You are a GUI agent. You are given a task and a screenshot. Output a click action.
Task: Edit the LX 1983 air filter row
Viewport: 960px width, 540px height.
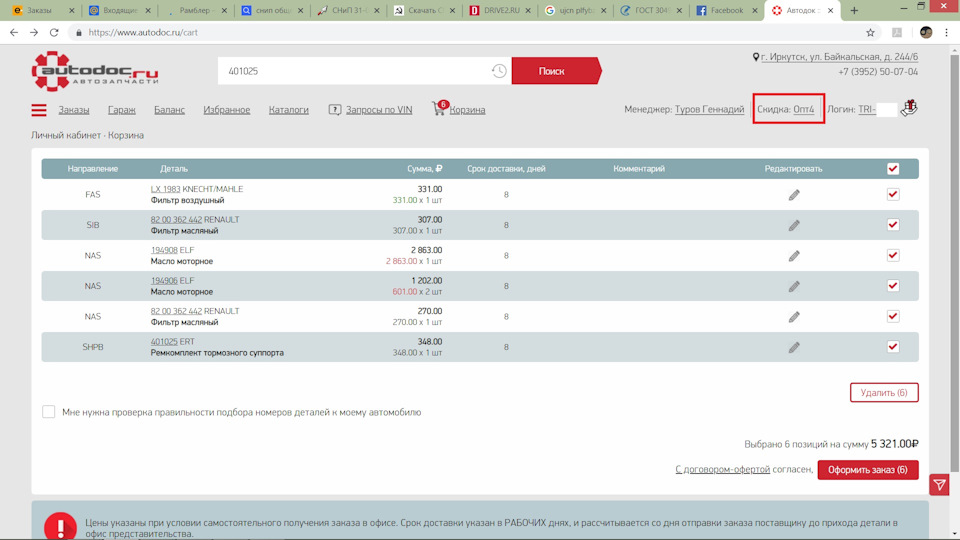click(794, 195)
